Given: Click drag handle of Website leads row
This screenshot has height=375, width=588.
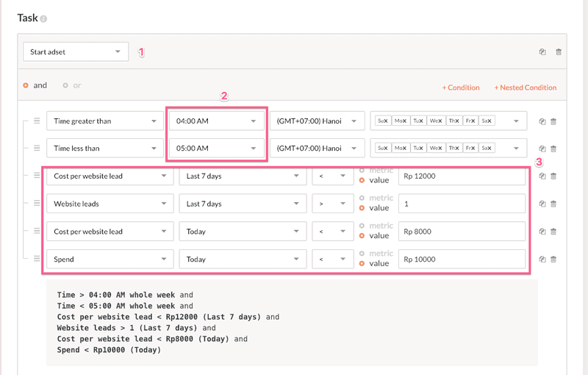Looking at the screenshot, I should point(36,204).
